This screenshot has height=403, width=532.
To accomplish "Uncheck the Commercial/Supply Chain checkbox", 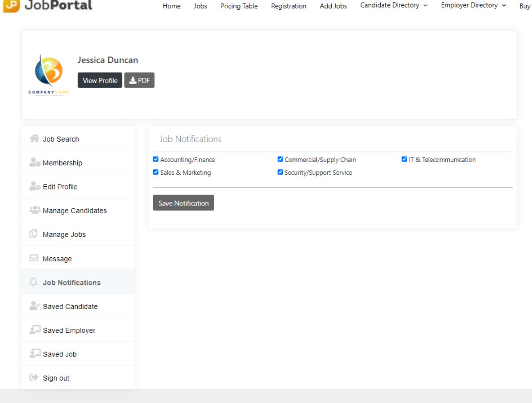I will (280, 159).
